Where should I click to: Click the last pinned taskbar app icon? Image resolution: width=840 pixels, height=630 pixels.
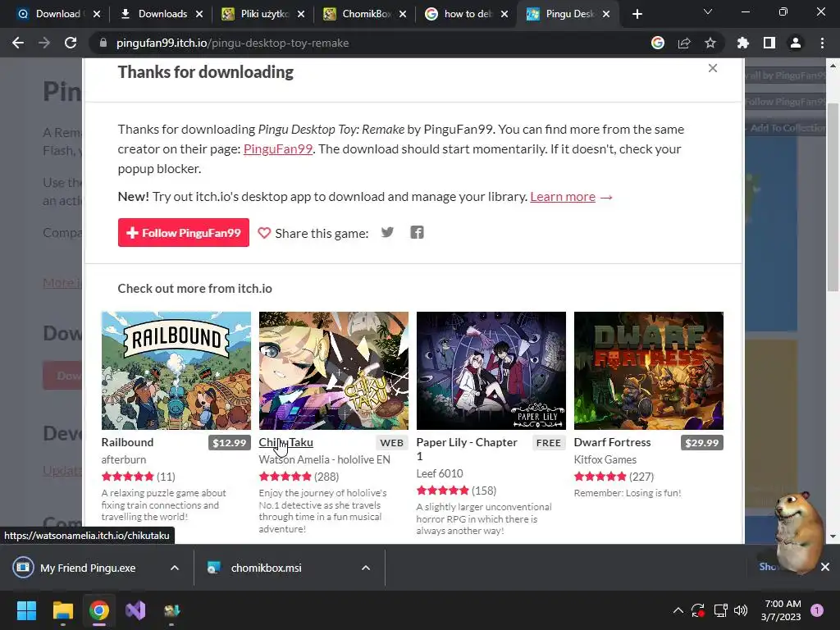click(x=172, y=610)
